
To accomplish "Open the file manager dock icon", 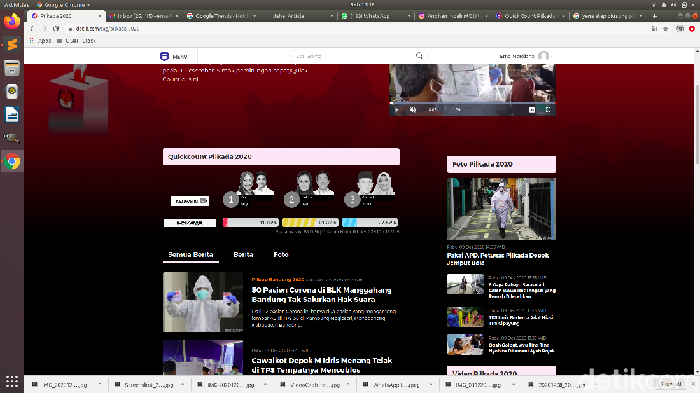I will coord(12,68).
